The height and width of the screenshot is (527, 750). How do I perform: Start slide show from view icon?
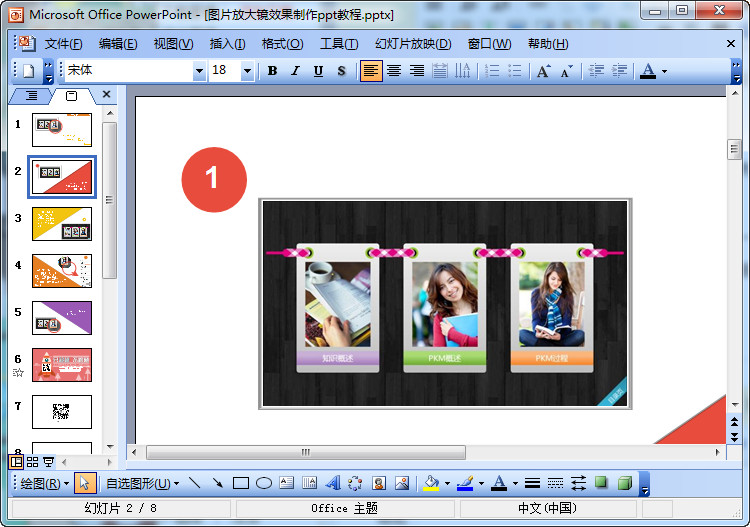pyautogui.click(x=48, y=462)
